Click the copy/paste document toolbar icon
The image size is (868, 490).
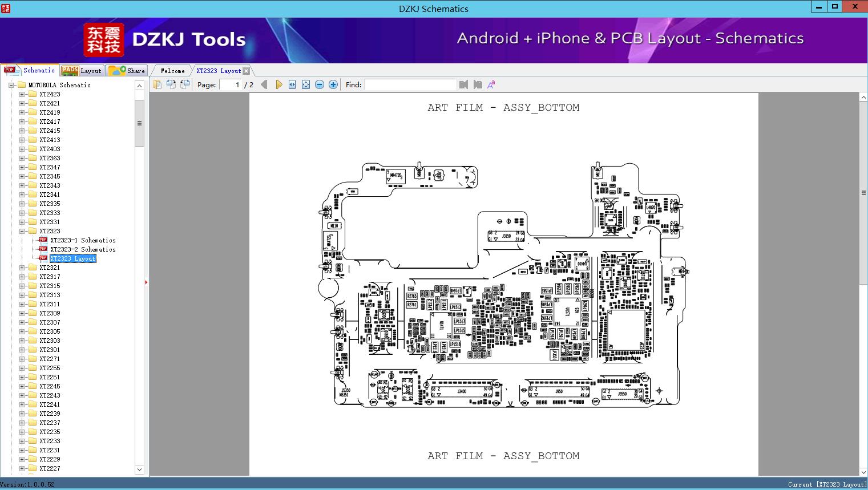[x=157, y=84]
